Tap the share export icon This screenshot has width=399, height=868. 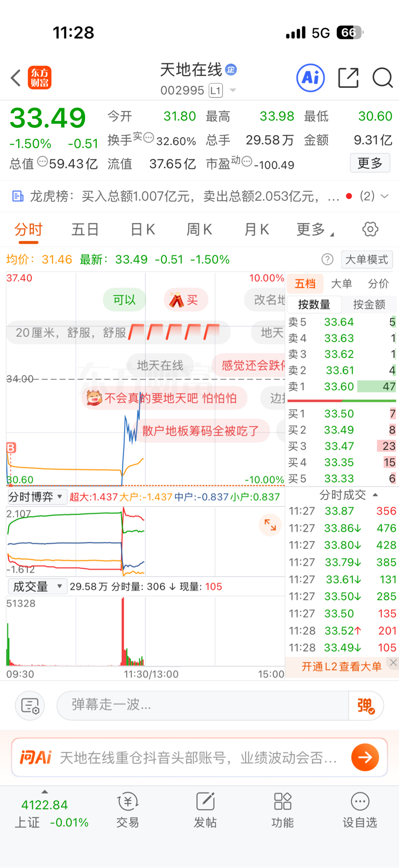pyautogui.click(x=348, y=78)
